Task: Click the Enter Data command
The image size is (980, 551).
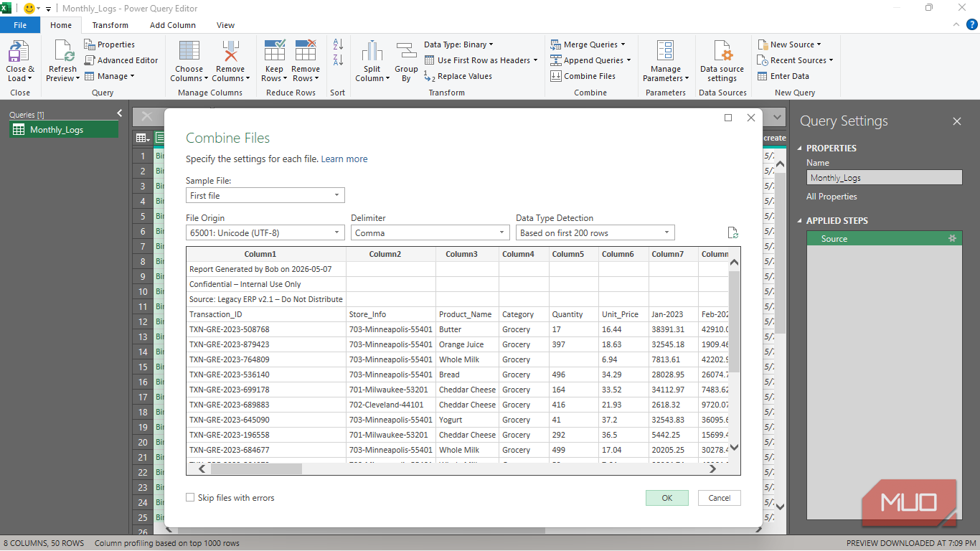Action: pos(783,76)
